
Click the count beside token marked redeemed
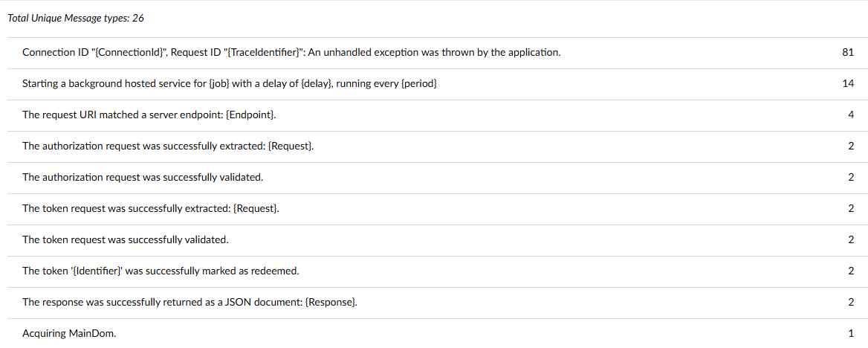tap(851, 271)
